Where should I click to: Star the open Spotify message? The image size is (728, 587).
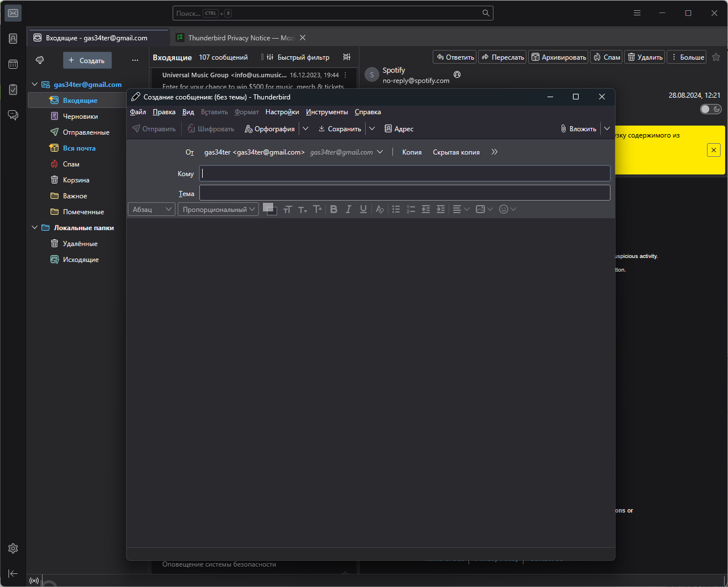point(716,57)
